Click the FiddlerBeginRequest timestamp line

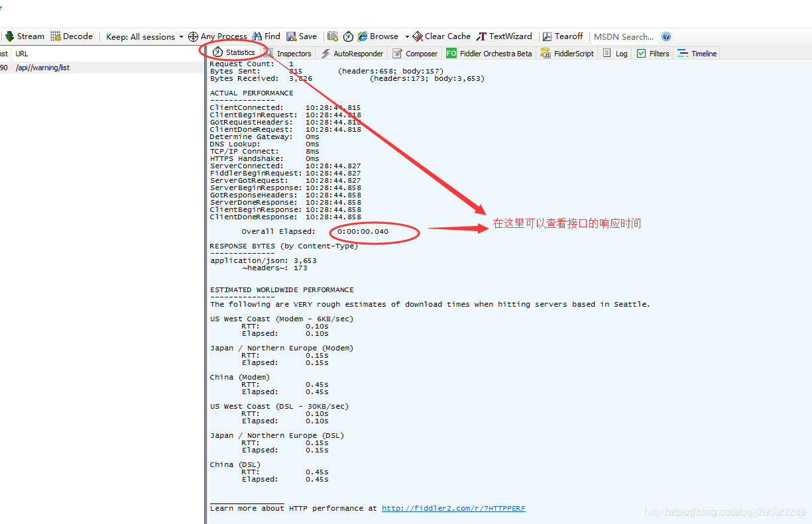286,174
